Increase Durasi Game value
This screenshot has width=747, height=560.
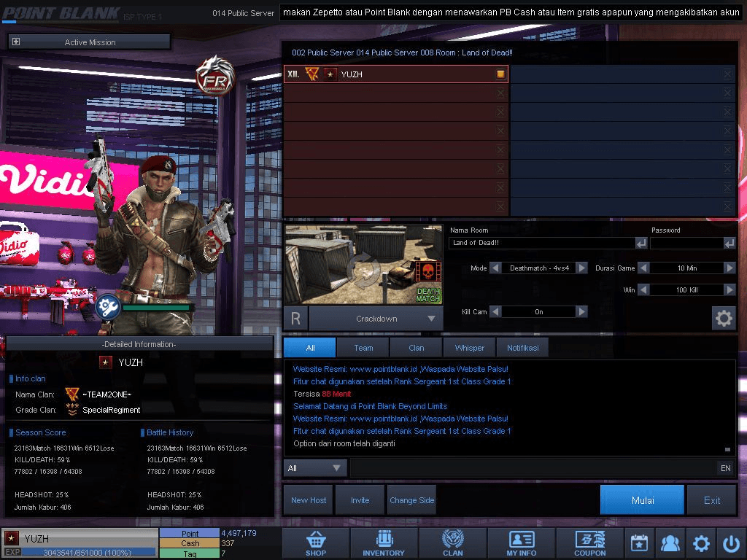729,268
